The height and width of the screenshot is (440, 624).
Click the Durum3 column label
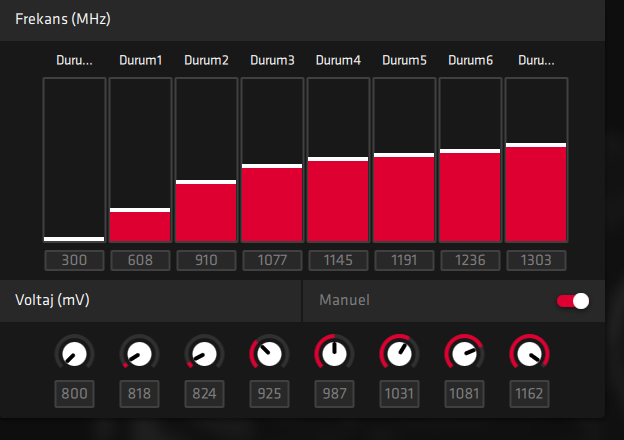[x=273, y=60]
